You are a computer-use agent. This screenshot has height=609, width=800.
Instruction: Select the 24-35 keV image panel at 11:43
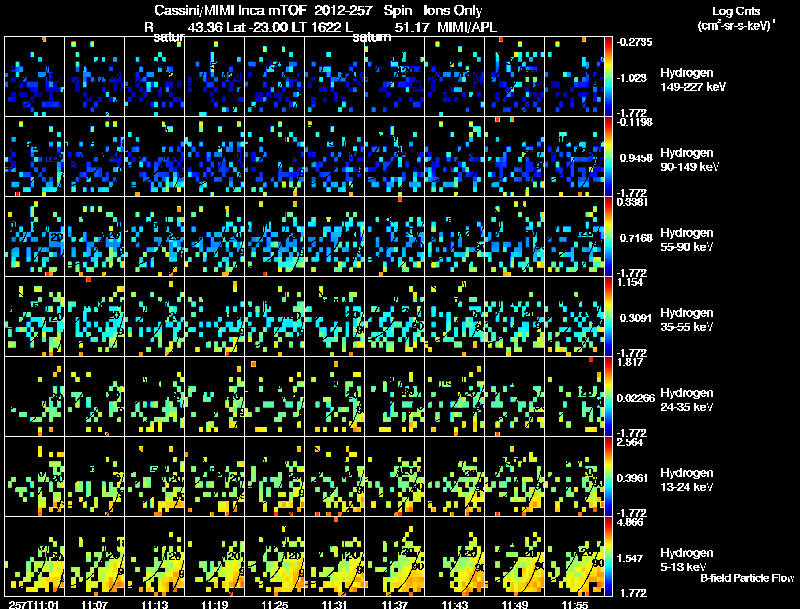coord(454,397)
